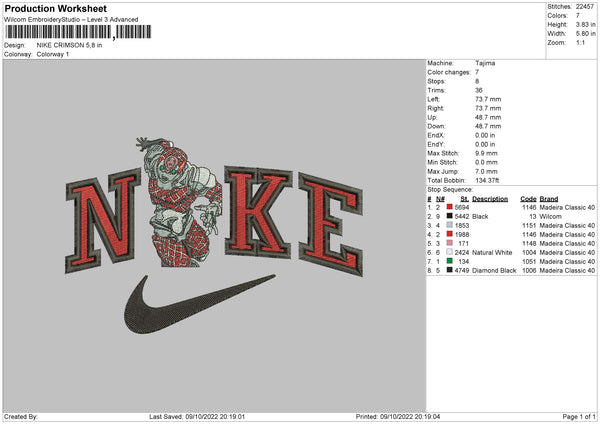Click the green swatch for thread 134

click(450, 261)
